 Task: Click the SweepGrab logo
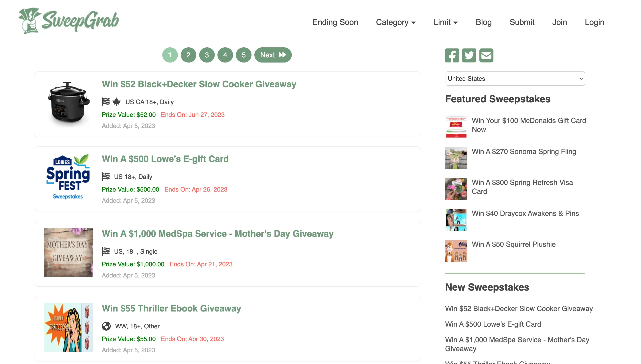tap(69, 21)
